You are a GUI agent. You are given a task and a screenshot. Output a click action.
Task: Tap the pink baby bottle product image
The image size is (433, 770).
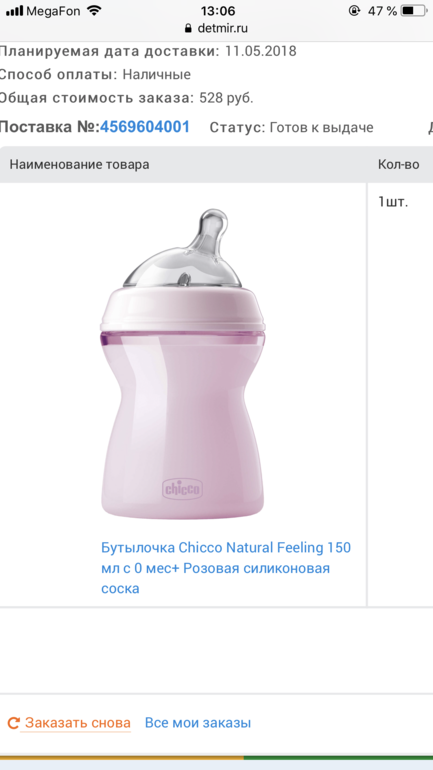(182, 364)
